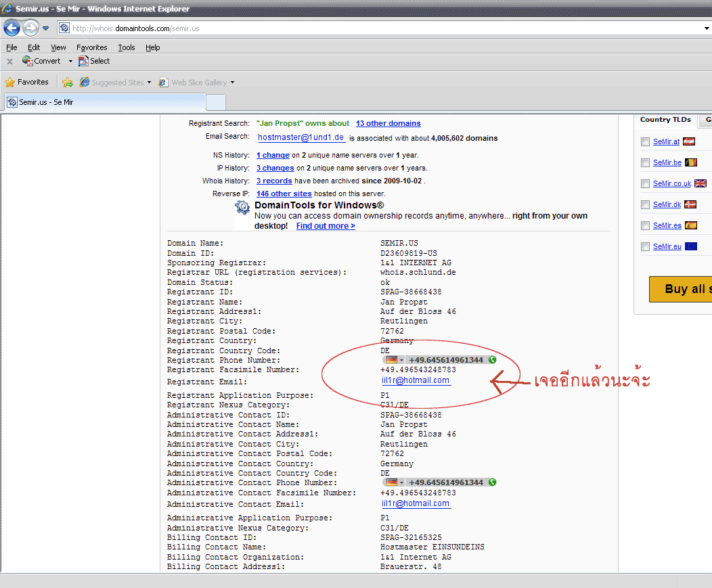Expand Web Slice Gallery dropdown arrow
Image resolution: width=712 pixels, height=588 pixels.
click(x=233, y=82)
